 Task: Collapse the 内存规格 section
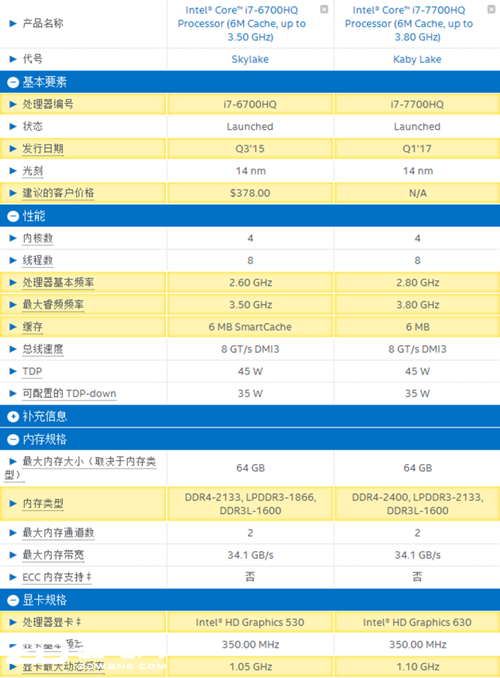[x=13, y=439]
